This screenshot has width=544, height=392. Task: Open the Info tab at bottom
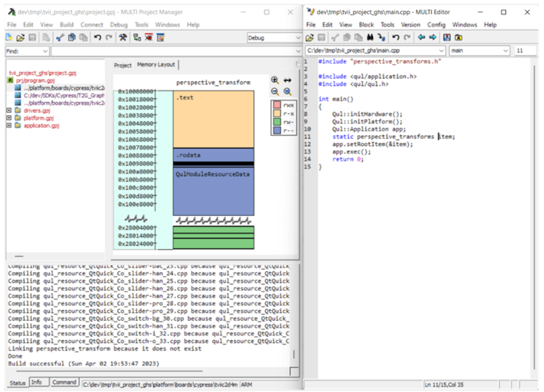pos(37,383)
